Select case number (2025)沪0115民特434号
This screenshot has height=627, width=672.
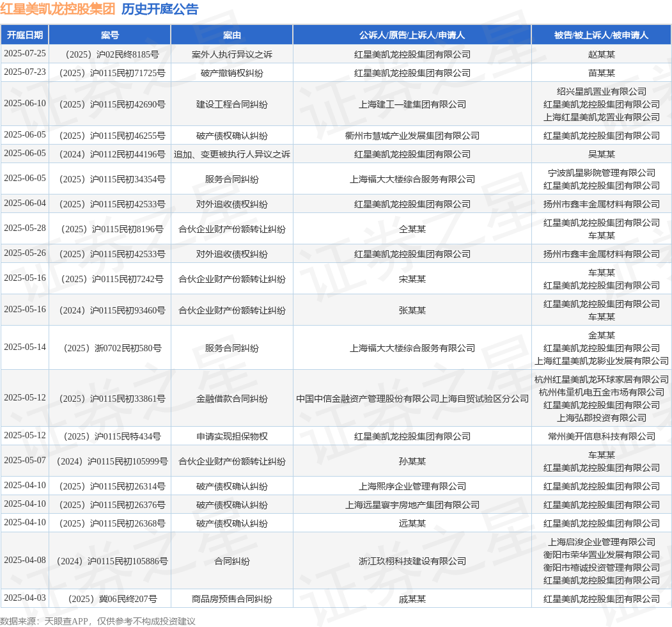click(x=110, y=436)
